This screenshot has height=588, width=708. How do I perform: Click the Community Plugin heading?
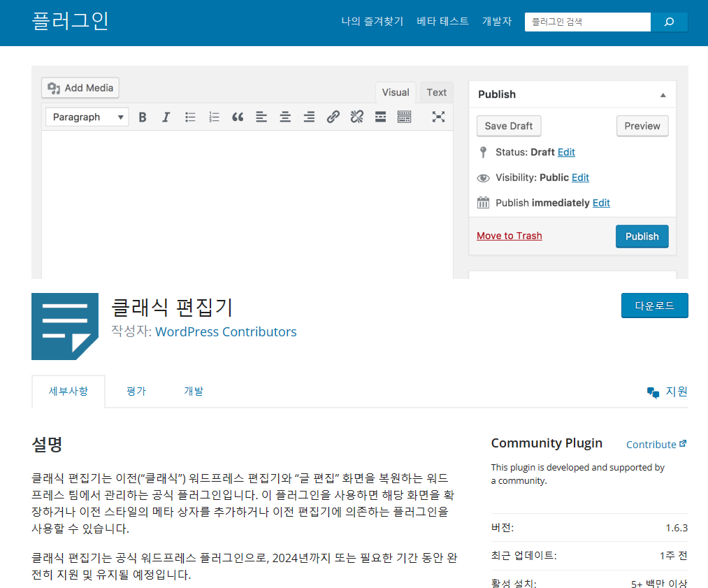point(547,443)
